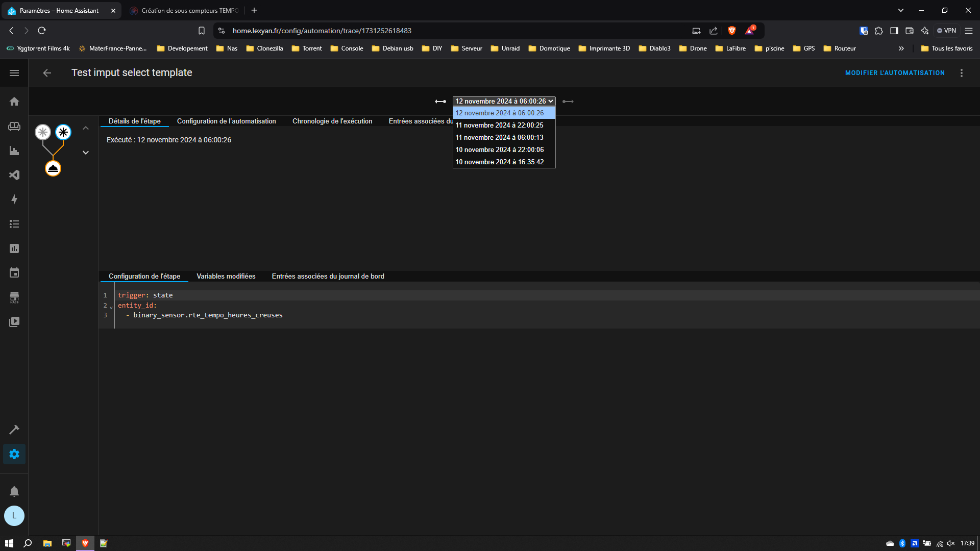Switch to Chronologie de l'exécution tab

point(332,121)
